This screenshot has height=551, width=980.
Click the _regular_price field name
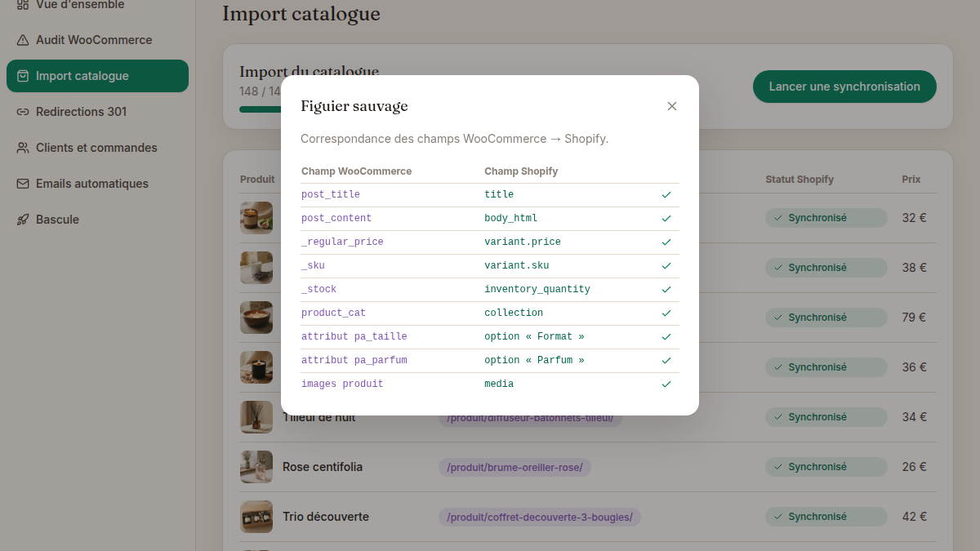(x=342, y=242)
